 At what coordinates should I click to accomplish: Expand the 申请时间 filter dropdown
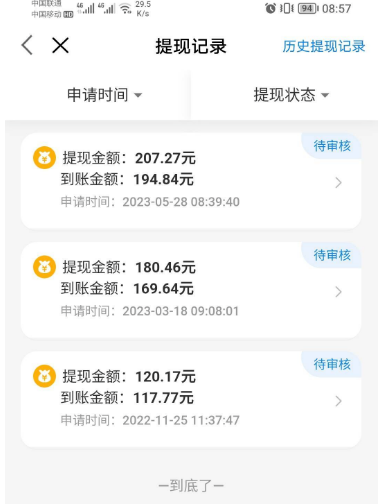[x=104, y=95]
